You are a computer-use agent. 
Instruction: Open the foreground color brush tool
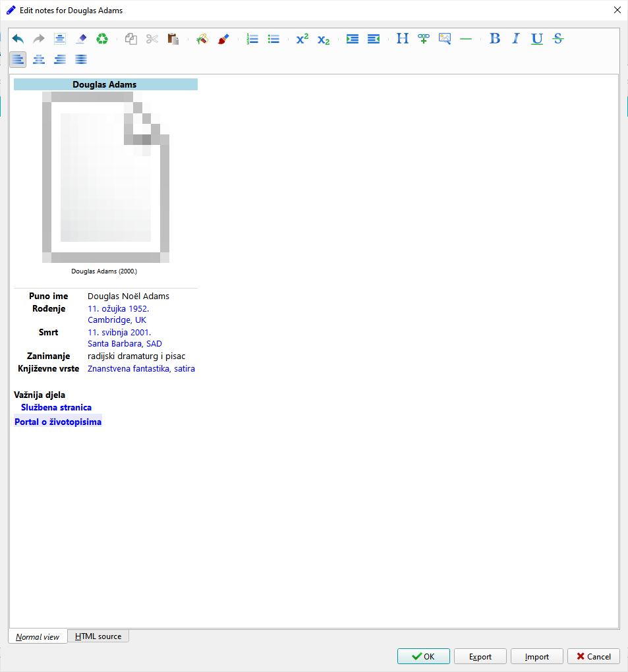pyautogui.click(x=223, y=39)
